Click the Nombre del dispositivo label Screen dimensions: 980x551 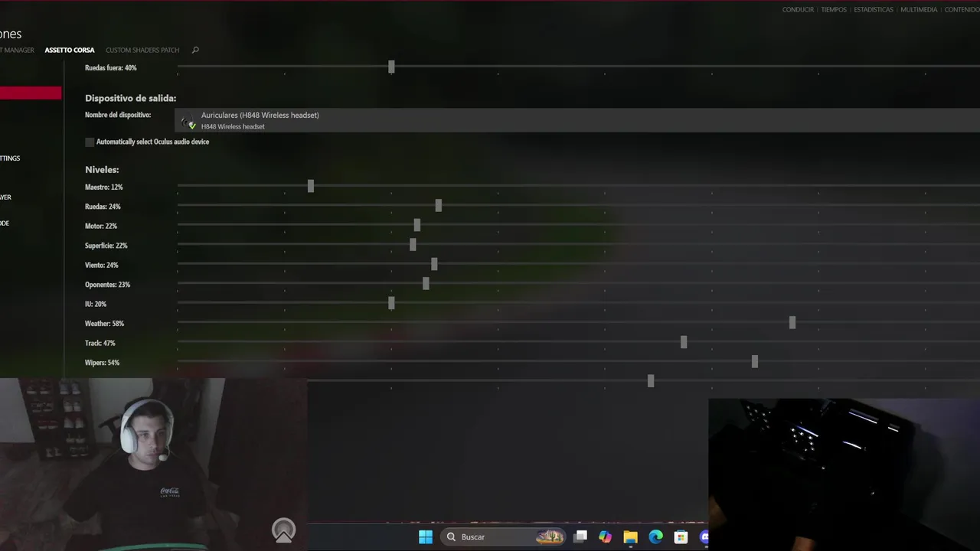pyautogui.click(x=118, y=115)
